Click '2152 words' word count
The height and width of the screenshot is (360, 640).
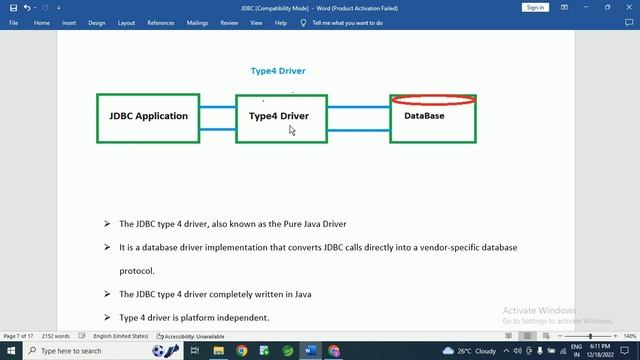(x=56, y=336)
